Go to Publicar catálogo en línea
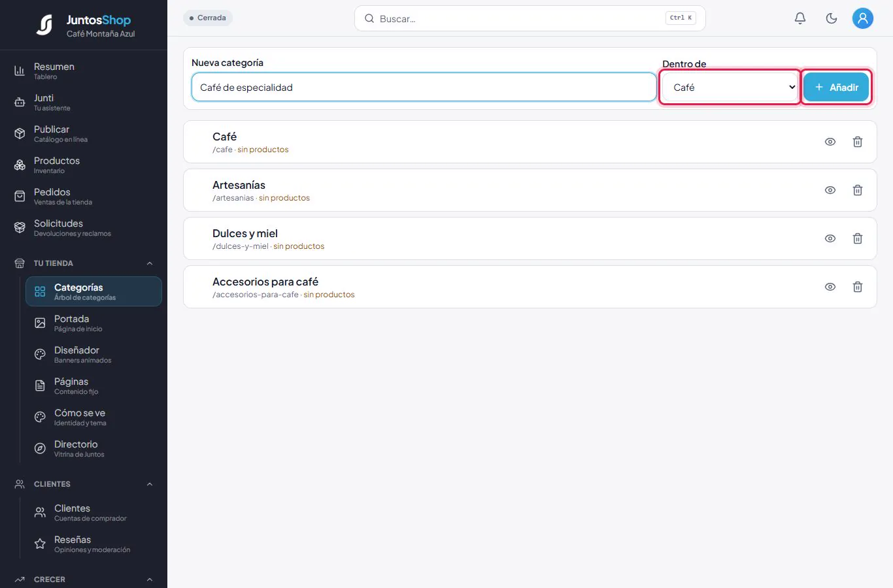This screenshot has width=893, height=588. click(84, 133)
